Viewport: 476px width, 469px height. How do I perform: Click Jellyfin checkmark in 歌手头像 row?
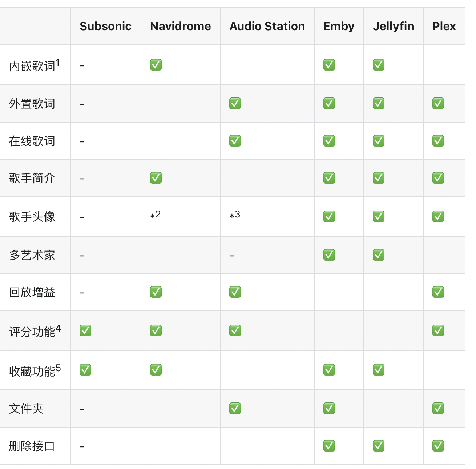379,216
